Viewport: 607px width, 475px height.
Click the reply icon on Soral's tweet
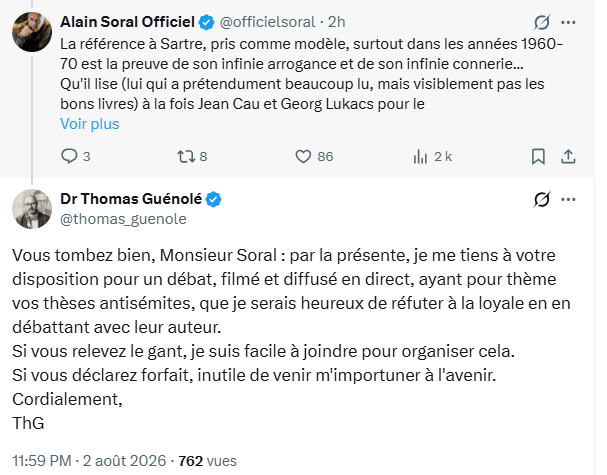[69, 156]
